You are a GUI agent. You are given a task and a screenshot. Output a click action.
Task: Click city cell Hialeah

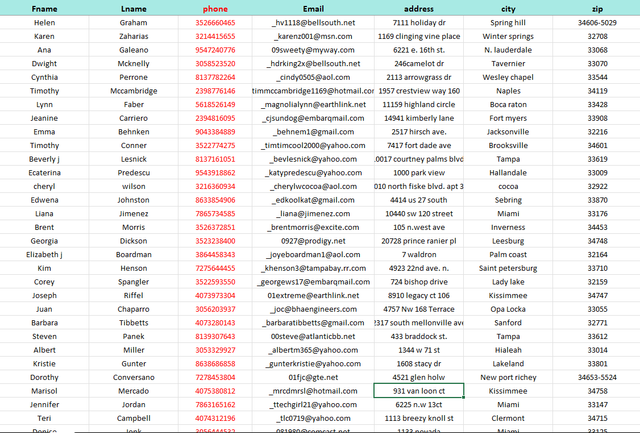[x=508, y=350]
